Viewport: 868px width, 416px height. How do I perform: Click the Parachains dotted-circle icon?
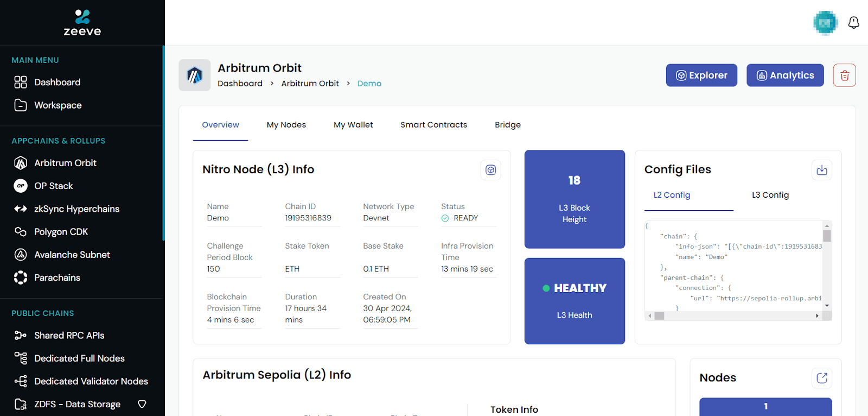[21, 278]
